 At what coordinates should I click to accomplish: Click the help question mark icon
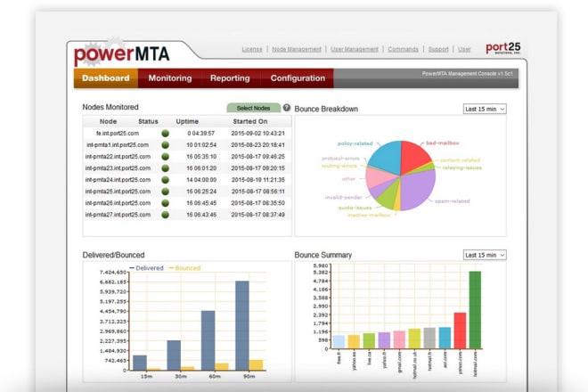287,108
